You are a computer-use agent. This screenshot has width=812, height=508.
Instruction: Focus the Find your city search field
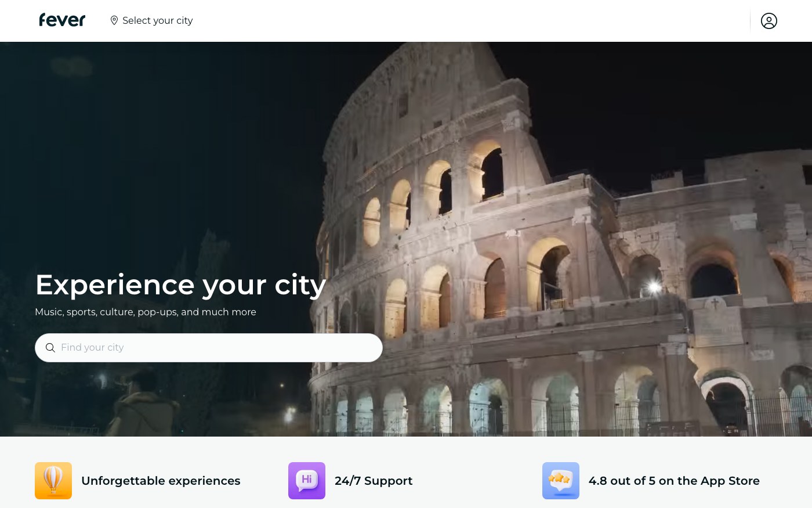tap(209, 348)
